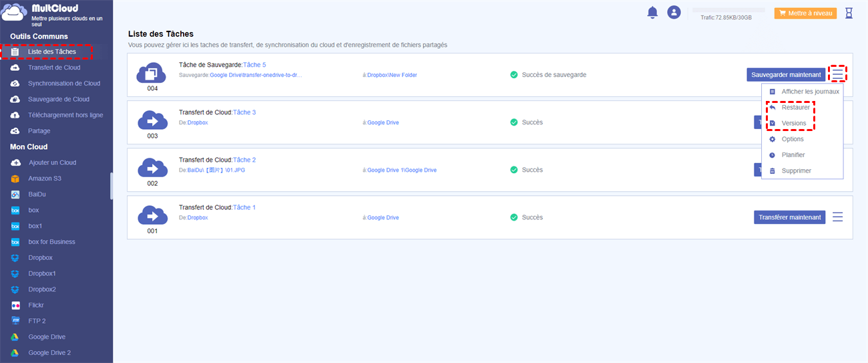Click the Ajouter un Cloud plus icon

[15, 162]
